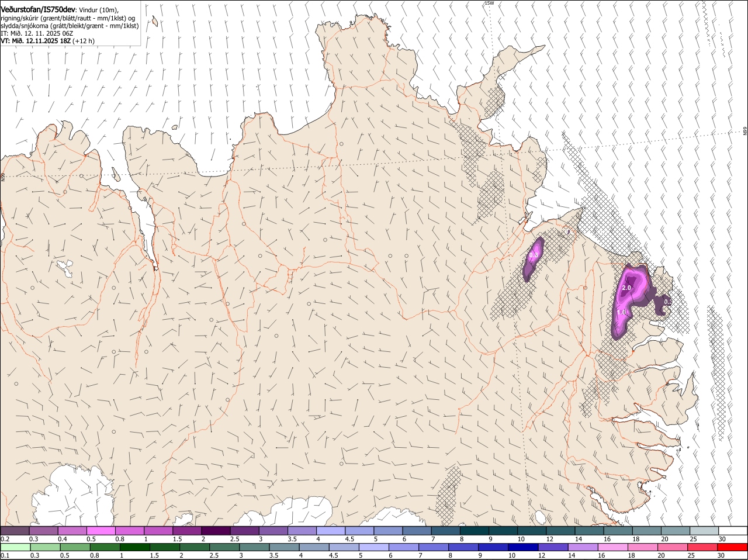Select lower legend swatch starting at 3.5
The image size is (748, 560).
click(285, 547)
